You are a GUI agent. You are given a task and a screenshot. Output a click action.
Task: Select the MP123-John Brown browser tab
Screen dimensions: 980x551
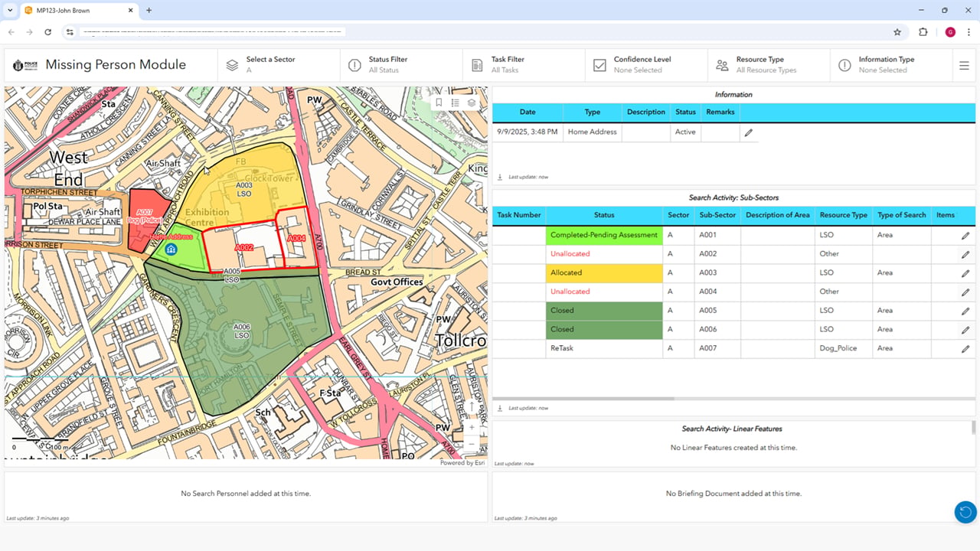pyautogui.click(x=78, y=11)
